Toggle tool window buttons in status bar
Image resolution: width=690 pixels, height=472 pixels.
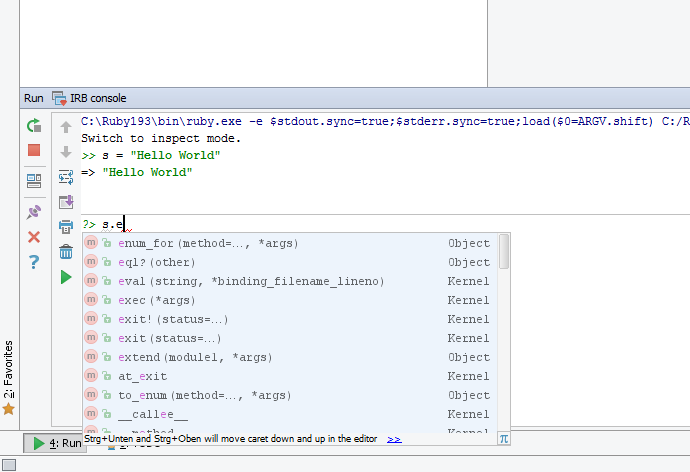pyautogui.click(x=9, y=465)
